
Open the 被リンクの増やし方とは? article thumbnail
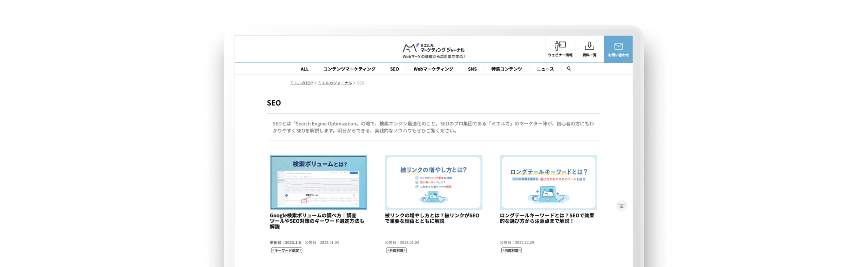tap(433, 182)
